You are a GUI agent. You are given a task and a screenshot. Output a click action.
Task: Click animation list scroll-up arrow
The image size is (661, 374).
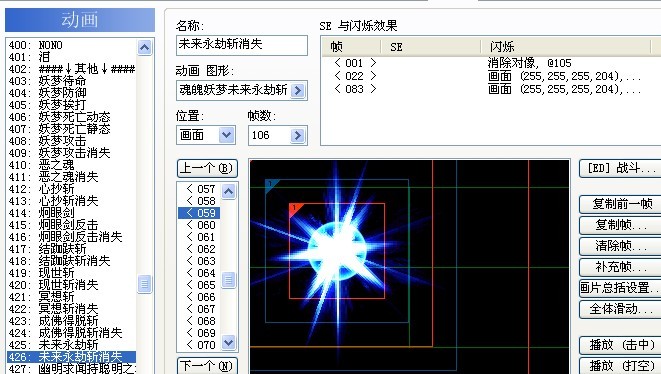144,47
